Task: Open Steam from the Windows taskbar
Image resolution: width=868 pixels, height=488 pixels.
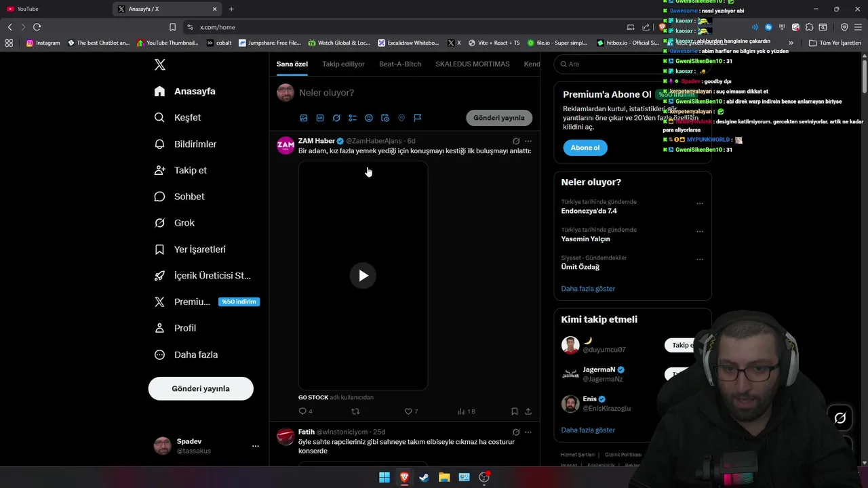Action: (424, 477)
